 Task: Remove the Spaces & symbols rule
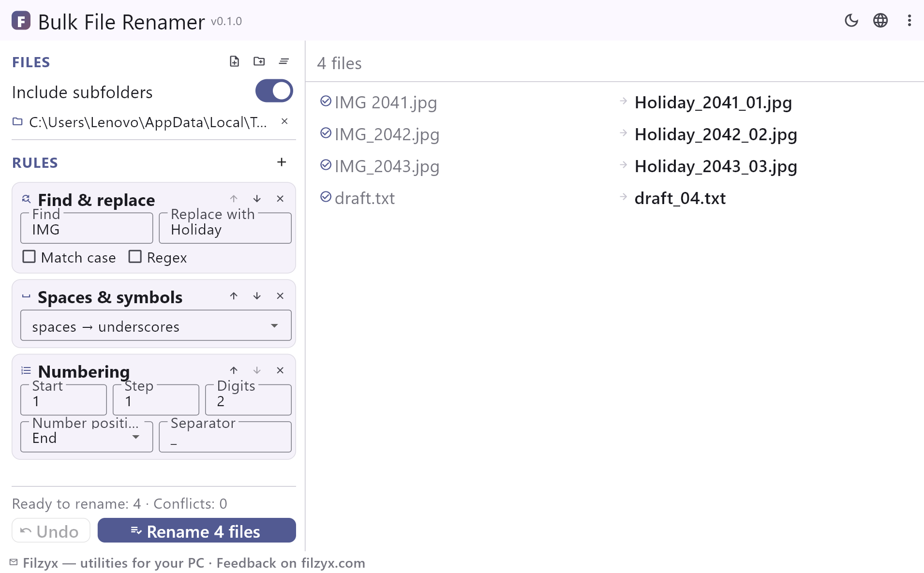point(280,296)
